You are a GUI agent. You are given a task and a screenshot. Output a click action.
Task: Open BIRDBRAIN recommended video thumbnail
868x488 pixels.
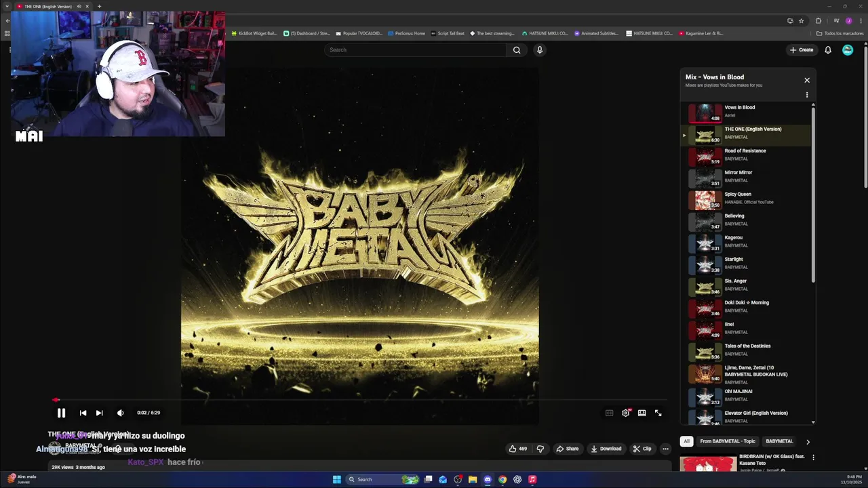(x=708, y=464)
